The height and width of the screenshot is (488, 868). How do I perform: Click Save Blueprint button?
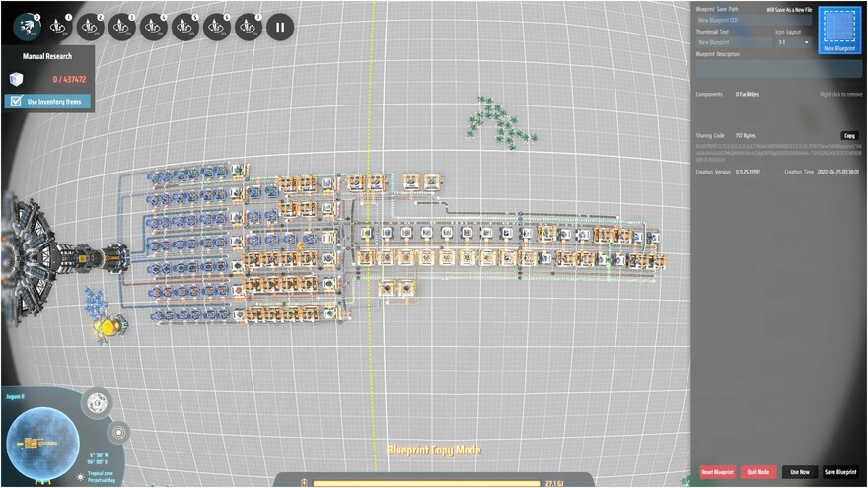(839, 472)
